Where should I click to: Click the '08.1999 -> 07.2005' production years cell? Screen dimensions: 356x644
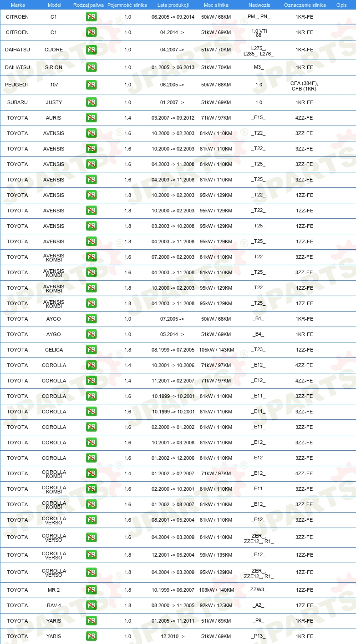(173, 350)
